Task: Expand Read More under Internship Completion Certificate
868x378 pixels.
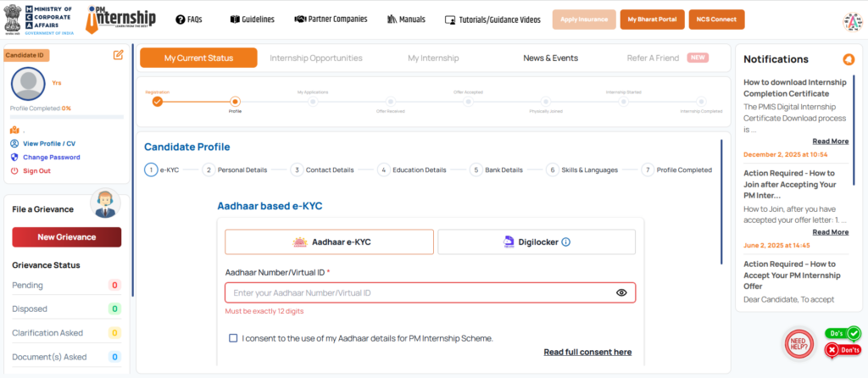Action: tap(830, 141)
